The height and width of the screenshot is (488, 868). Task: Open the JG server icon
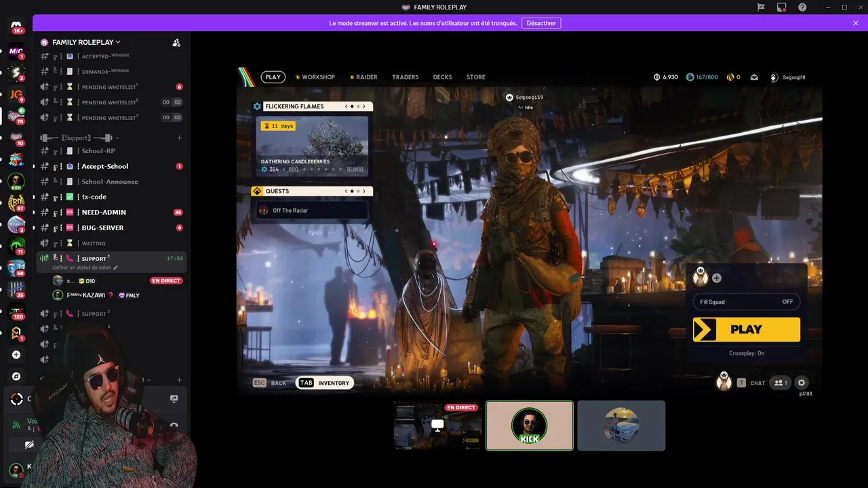[16, 94]
